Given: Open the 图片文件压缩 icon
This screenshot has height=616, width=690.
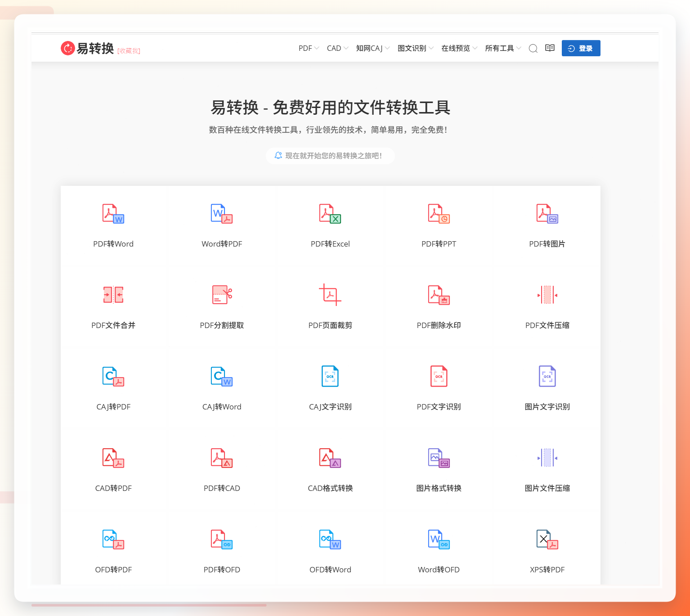Looking at the screenshot, I should (x=547, y=458).
